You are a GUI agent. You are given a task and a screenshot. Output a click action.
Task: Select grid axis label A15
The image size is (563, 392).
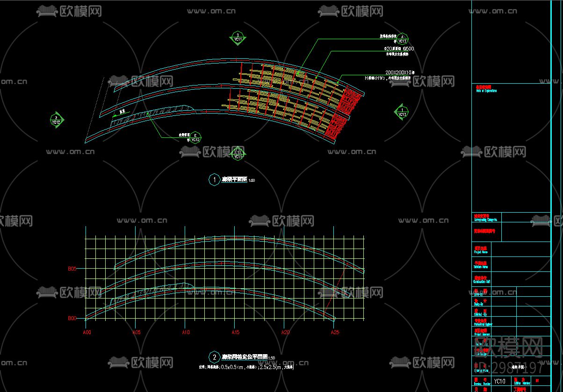pyautogui.click(x=235, y=333)
